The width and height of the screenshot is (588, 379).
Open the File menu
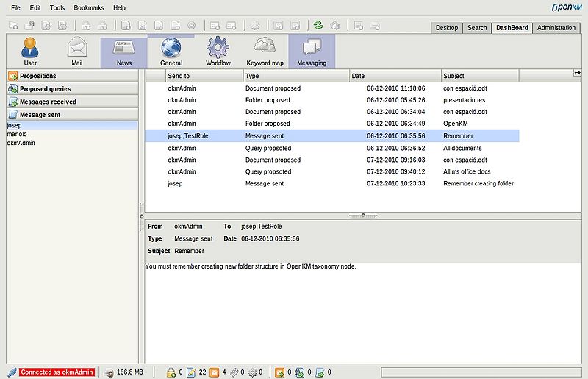tap(15, 7)
